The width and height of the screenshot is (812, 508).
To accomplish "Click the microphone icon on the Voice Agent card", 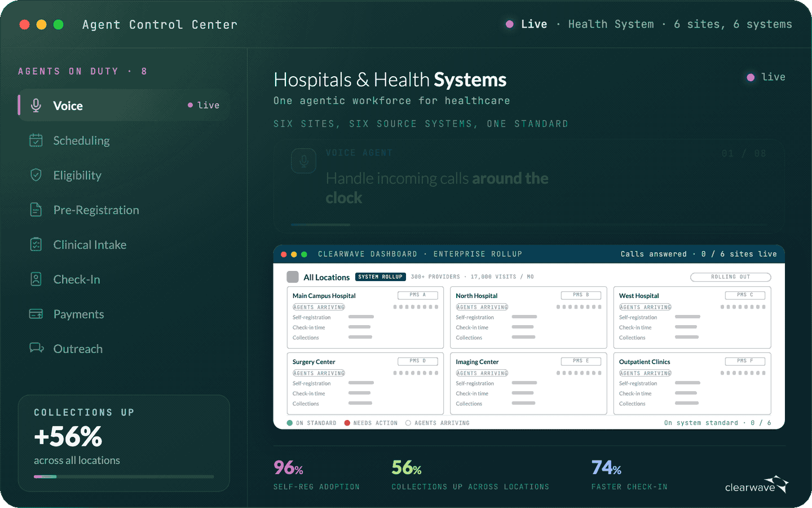I will [304, 161].
